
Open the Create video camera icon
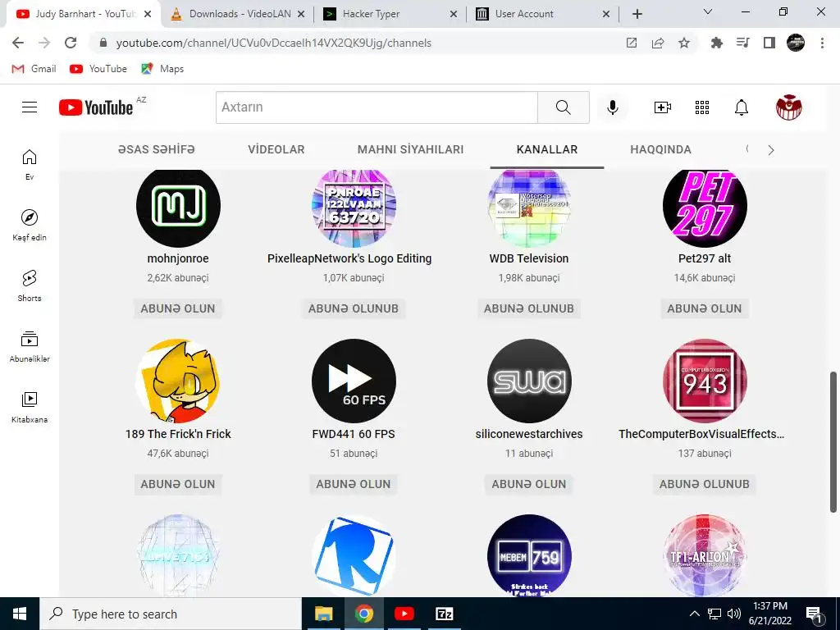(x=663, y=107)
